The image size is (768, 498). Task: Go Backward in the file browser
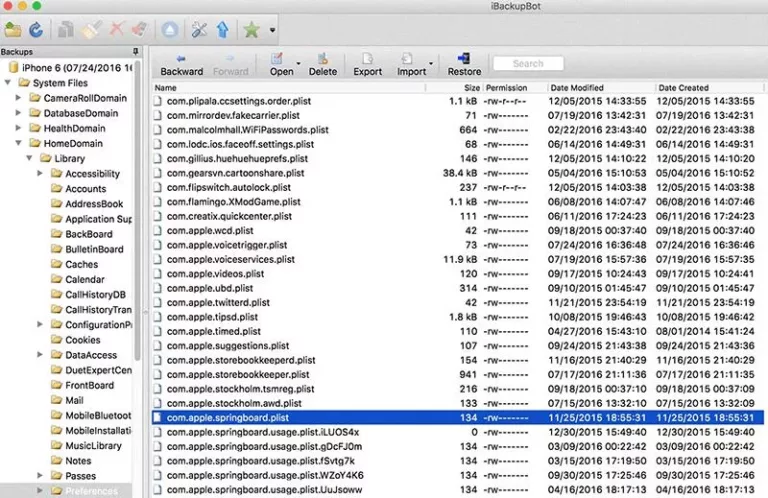pos(182,65)
